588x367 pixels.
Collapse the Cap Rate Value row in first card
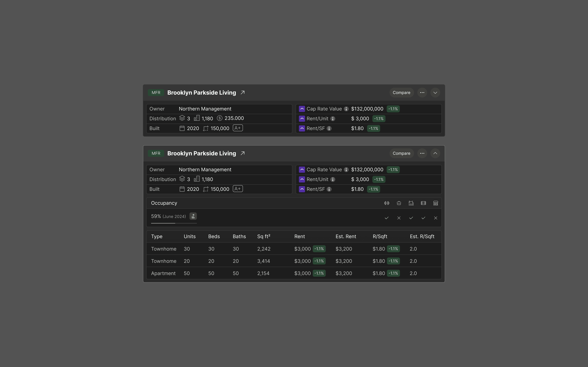click(x=302, y=109)
